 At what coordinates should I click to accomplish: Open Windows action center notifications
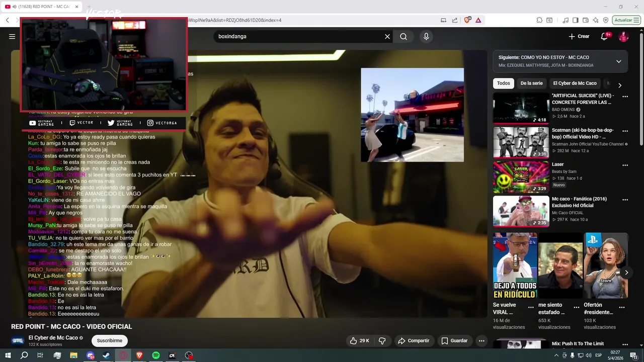634,355
